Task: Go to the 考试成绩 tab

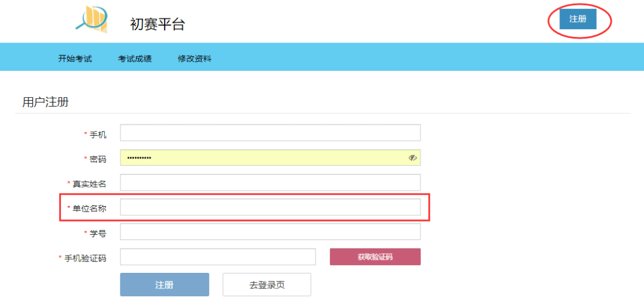Action: click(135, 58)
